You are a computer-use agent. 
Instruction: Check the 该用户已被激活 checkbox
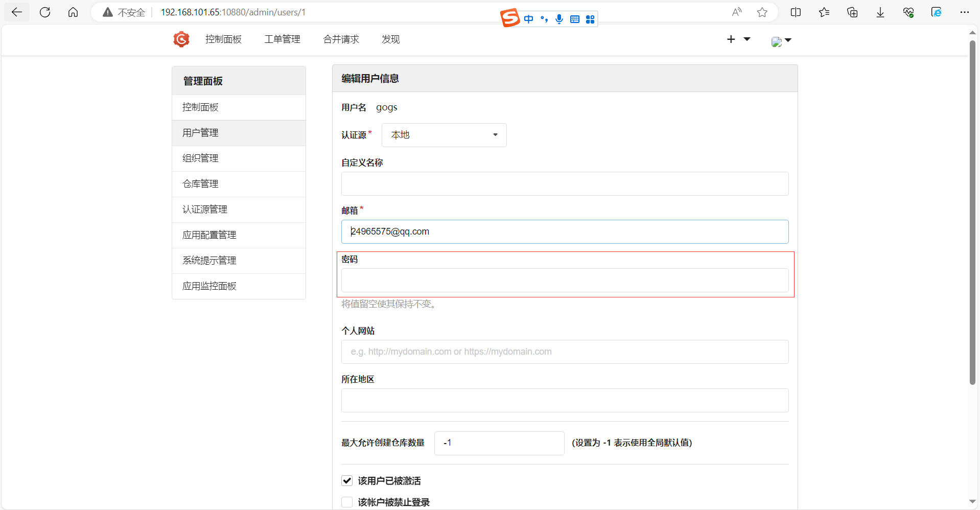tap(347, 480)
